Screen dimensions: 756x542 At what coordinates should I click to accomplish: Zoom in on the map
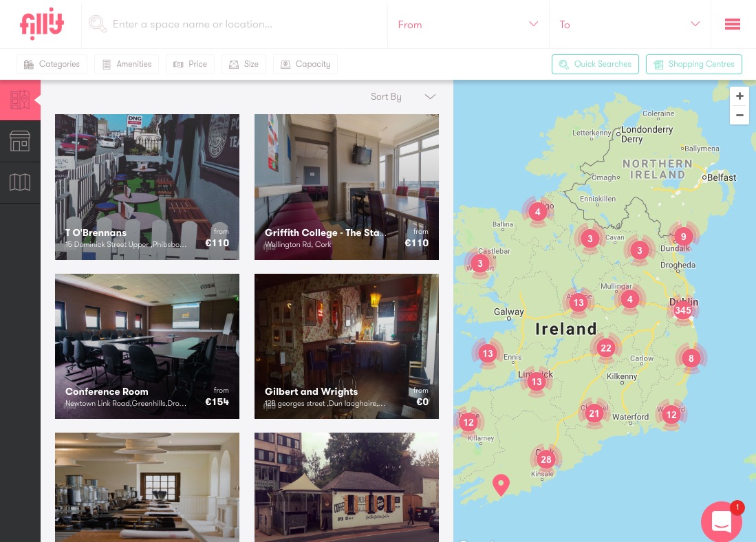tap(739, 96)
